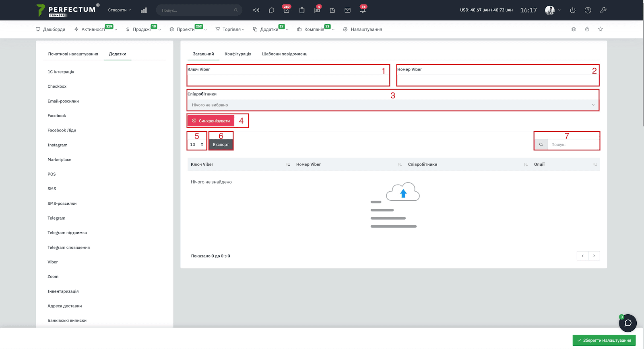The image size is (644, 349).
Task: Go to previous table page
Action: [582, 256]
